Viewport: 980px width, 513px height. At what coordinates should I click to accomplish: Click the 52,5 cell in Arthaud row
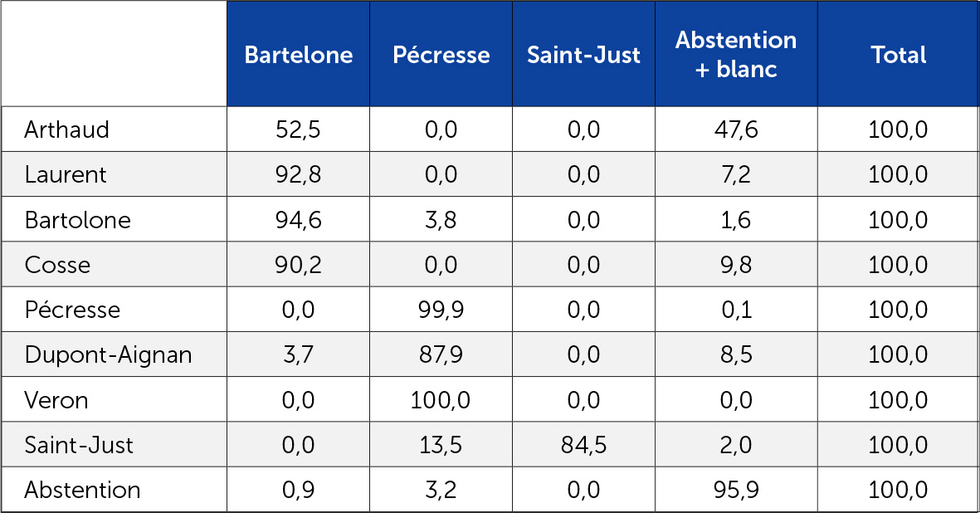tap(298, 129)
